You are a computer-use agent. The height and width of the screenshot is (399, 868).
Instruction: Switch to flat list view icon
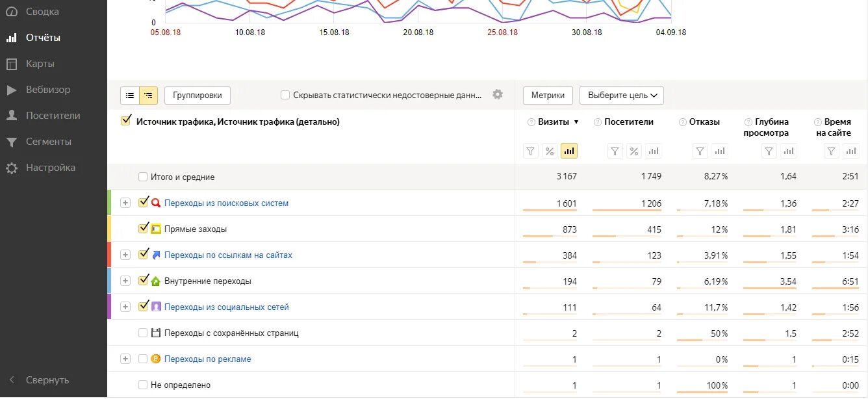(130, 96)
